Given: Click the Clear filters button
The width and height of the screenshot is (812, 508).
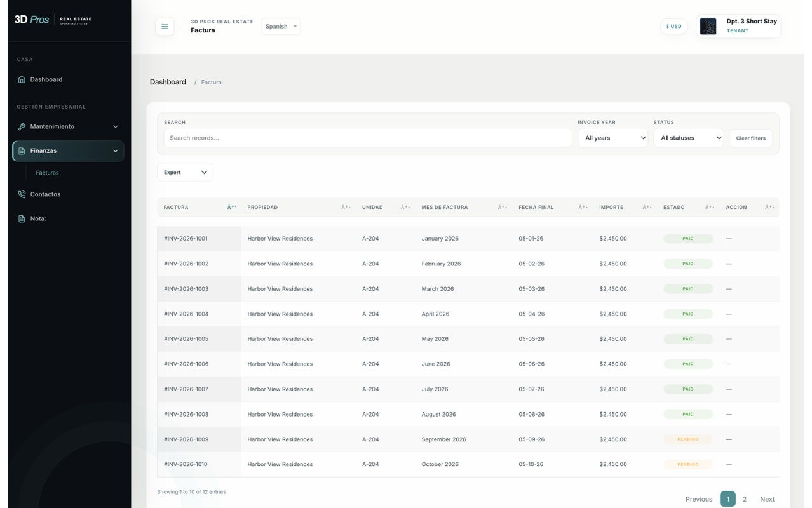Looking at the screenshot, I should click(751, 138).
